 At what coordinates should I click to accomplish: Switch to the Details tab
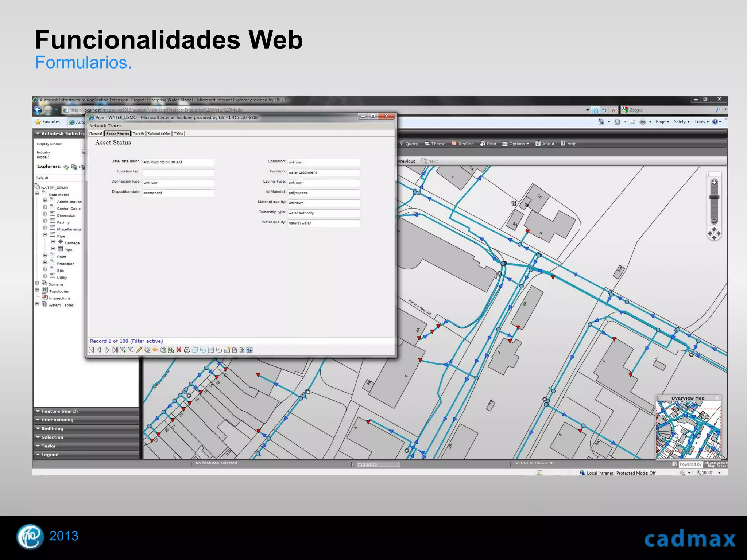pos(138,134)
